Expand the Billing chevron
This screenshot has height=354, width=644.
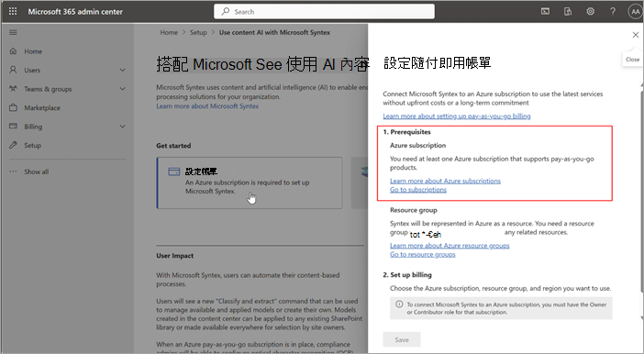tap(122, 127)
